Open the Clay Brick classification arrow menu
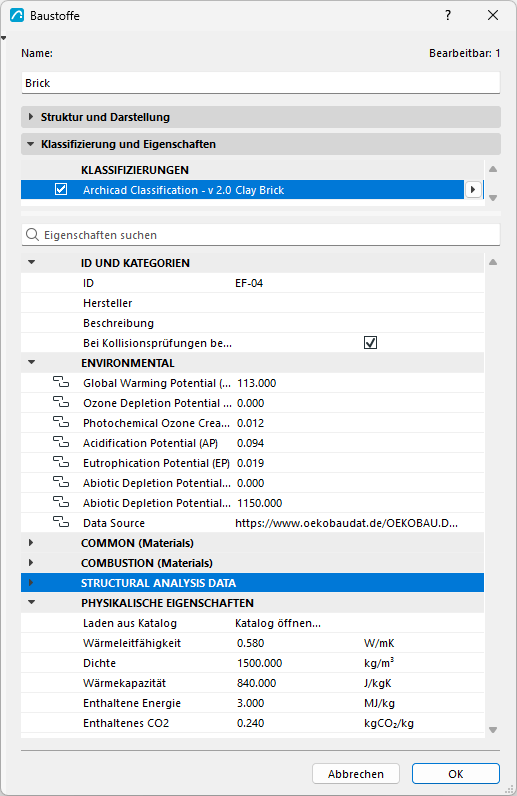Screen dimensions: 517x796 click(473, 190)
